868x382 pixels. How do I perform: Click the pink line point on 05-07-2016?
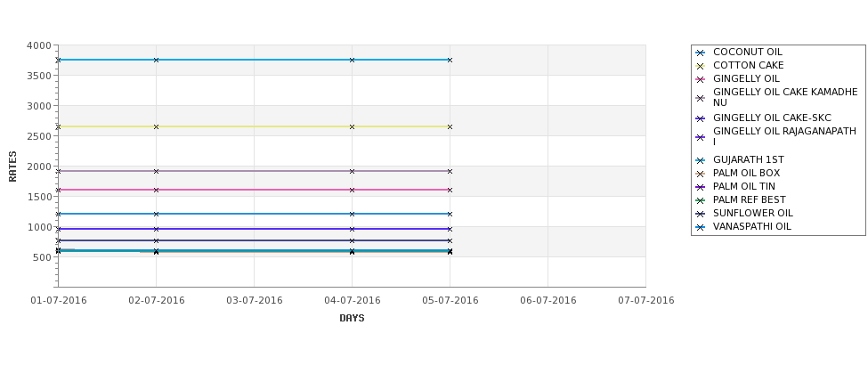point(450,190)
